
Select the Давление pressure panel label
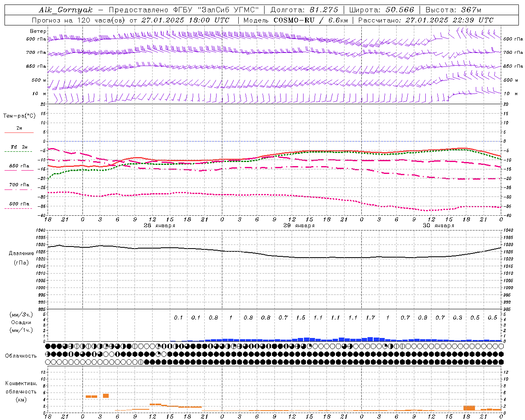tap(21, 253)
